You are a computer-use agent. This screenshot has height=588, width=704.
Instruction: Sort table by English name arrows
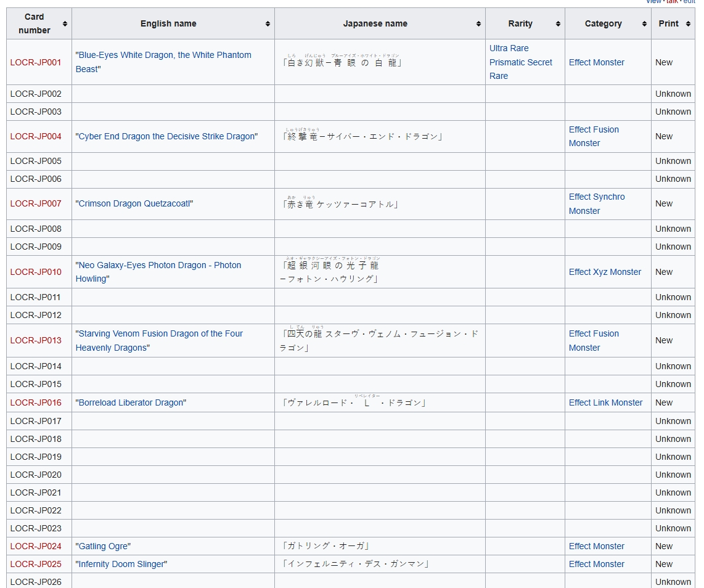pyautogui.click(x=268, y=24)
